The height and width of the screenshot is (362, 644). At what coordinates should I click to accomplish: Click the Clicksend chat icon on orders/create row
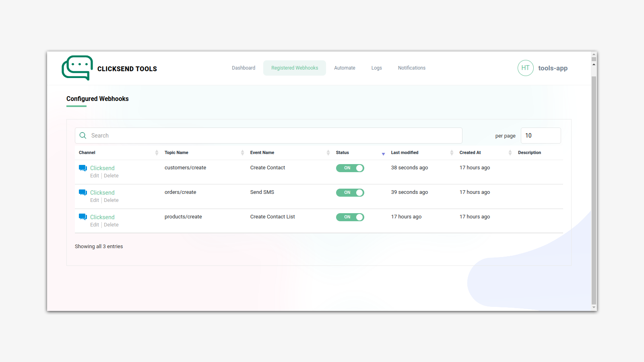click(83, 192)
